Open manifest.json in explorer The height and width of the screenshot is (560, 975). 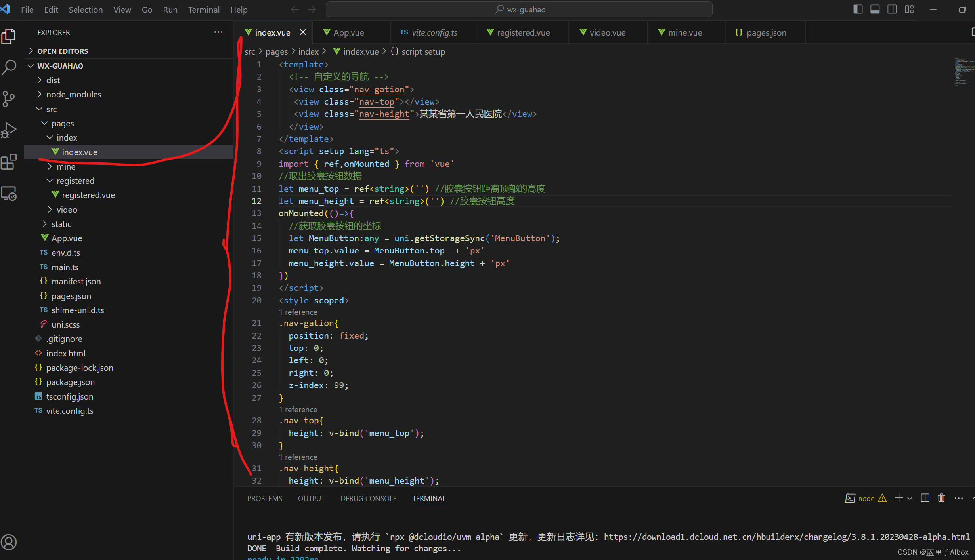click(76, 282)
